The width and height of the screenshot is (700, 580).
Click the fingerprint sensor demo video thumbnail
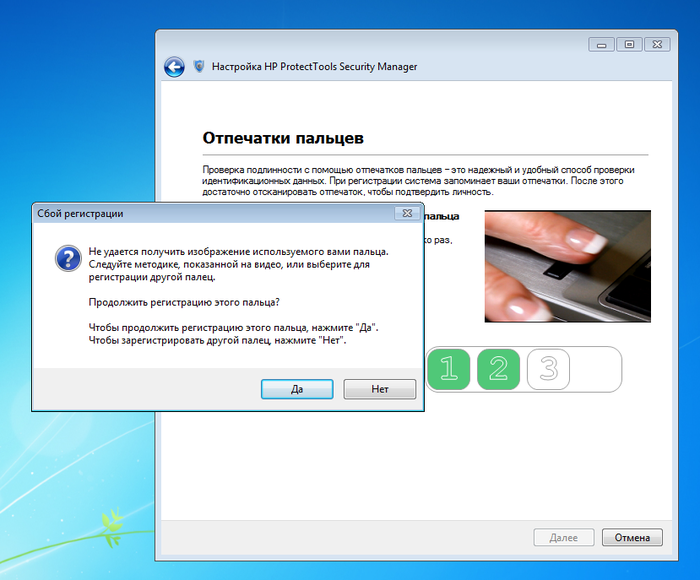(567, 266)
